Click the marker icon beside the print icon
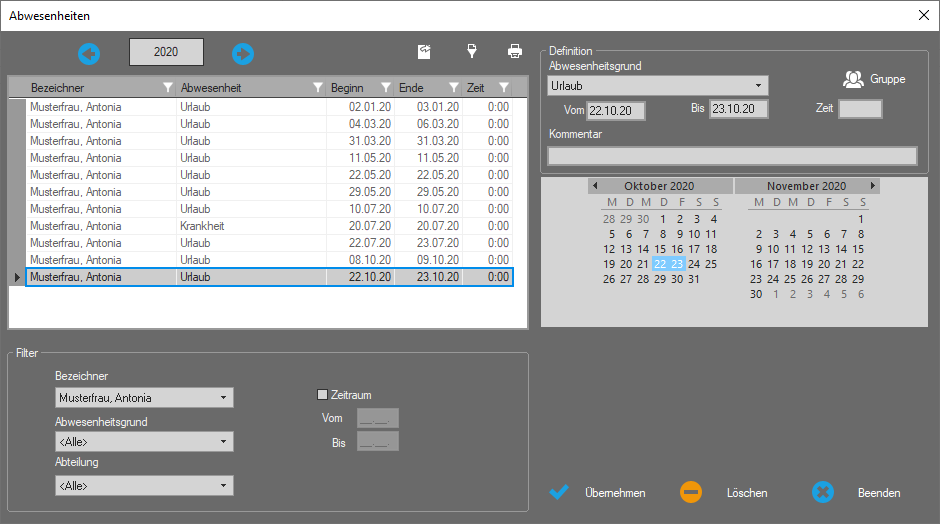Image resolution: width=940 pixels, height=524 pixels. 471,51
